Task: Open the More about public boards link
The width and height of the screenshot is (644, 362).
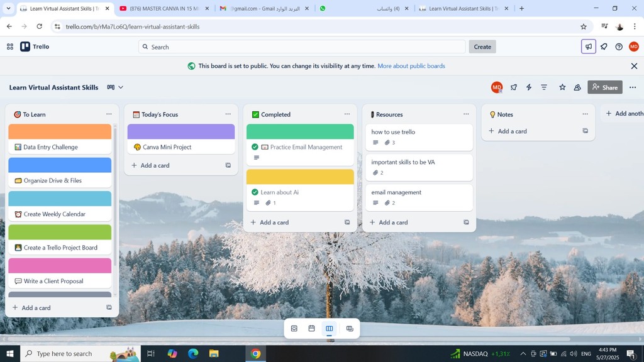Action: pyautogui.click(x=411, y=65)
